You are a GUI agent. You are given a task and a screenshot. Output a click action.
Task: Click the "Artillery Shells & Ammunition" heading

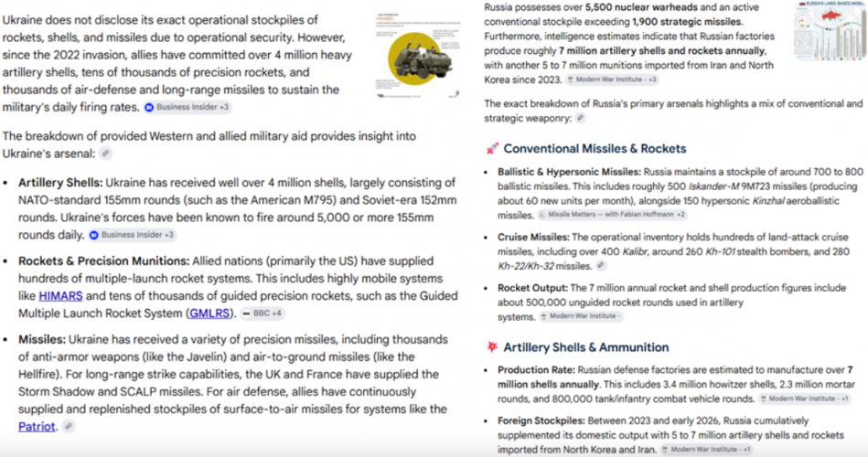click(x=585, y=347)
